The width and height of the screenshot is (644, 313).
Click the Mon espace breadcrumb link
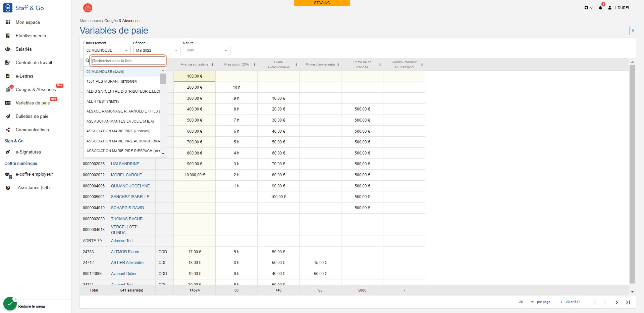coord(90,21)
